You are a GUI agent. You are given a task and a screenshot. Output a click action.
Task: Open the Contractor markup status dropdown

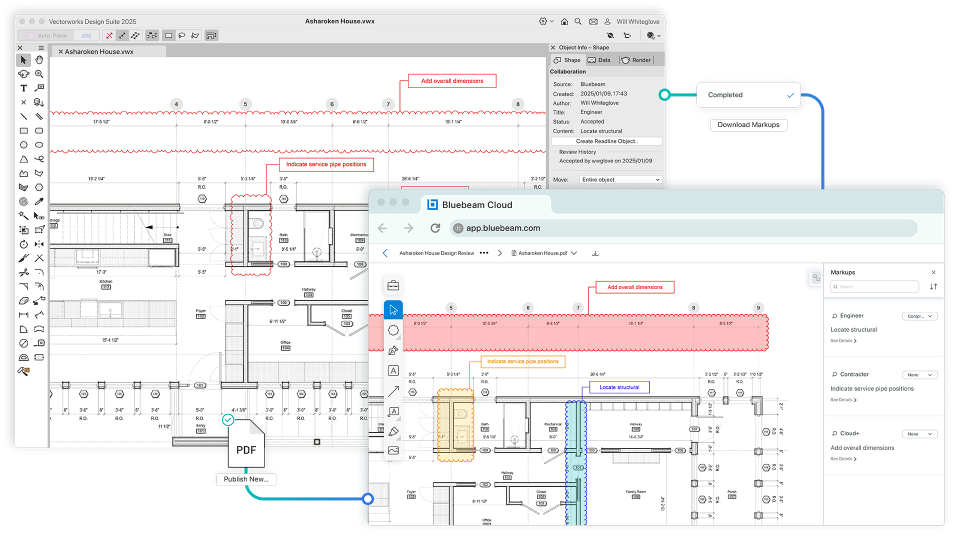(x=920, y=375)
